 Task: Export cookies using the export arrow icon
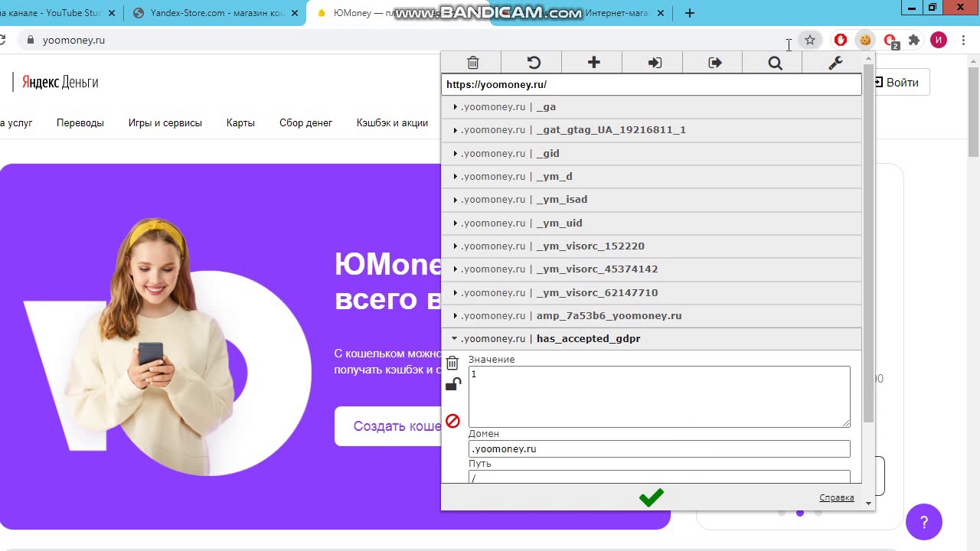click(714, 63)
